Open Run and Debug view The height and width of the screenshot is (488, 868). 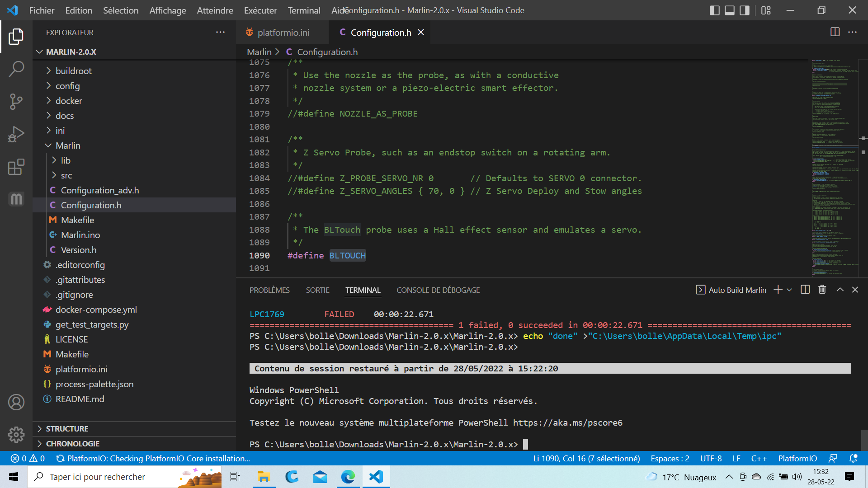pos(16,134)
